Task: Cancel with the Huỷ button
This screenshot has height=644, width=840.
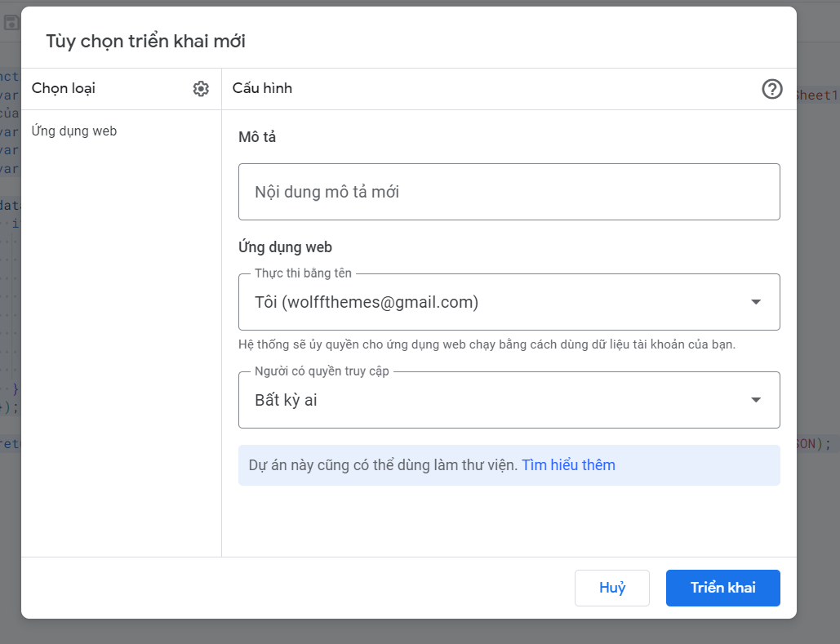Action: pyautogui.click(x=611, y=588)
